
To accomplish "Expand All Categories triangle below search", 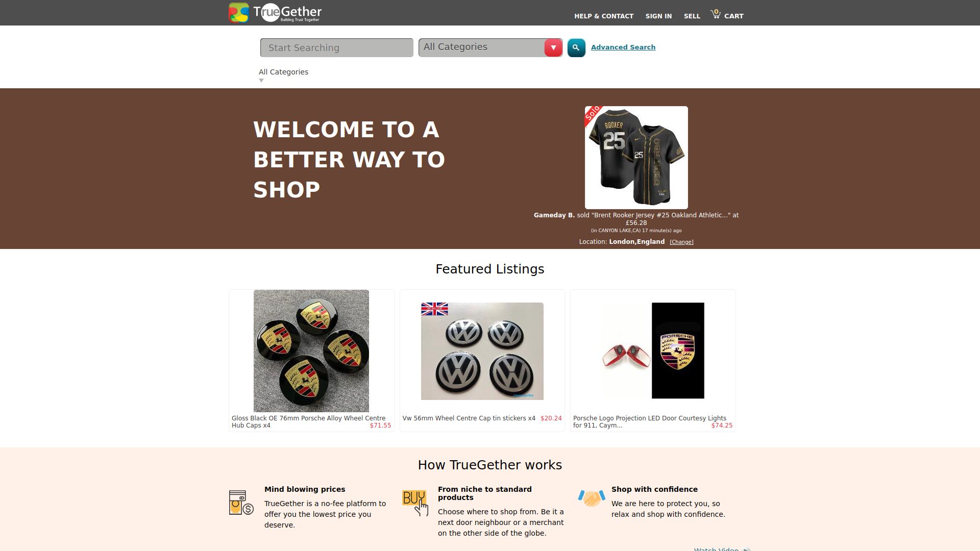I will tap(261, 81).
